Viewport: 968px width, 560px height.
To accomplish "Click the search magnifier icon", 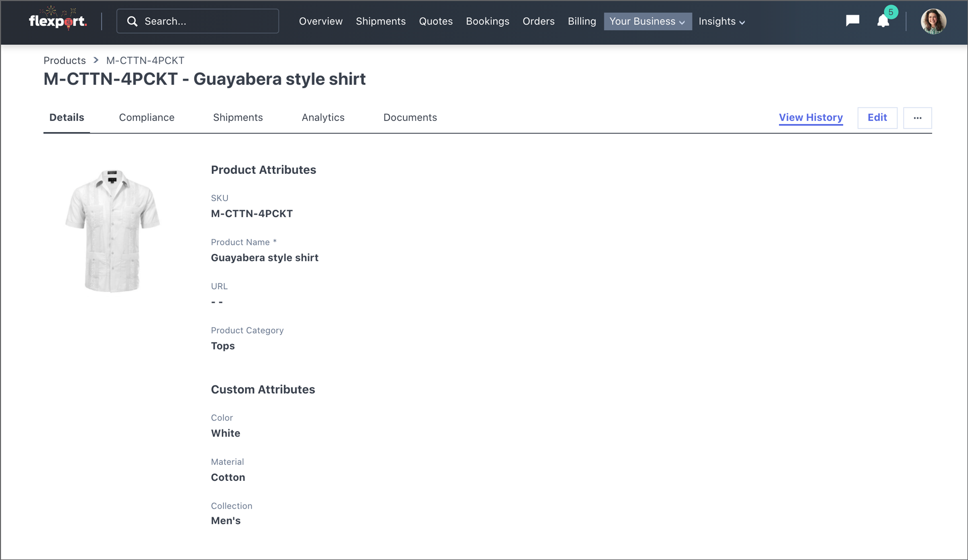I will [132, 21].
